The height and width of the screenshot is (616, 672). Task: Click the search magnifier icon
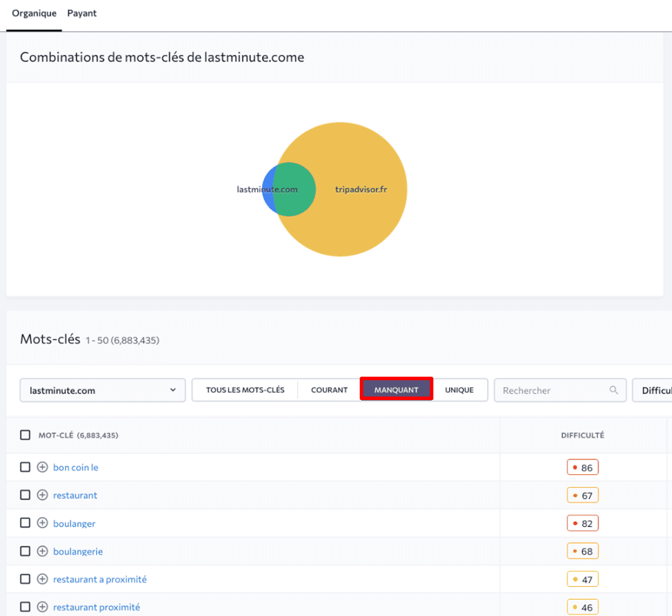[x=614, y=389]
